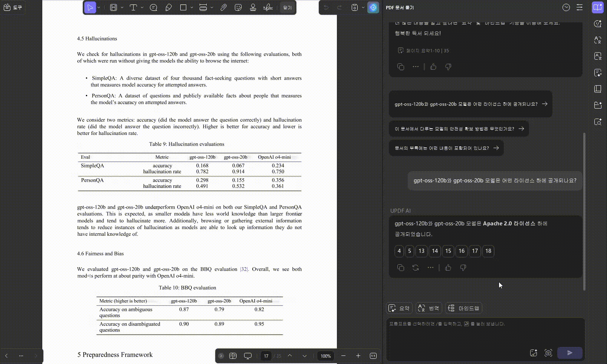Zoom out with minus button
This screenshot has height=364, width=607.
tap(343, 356)
